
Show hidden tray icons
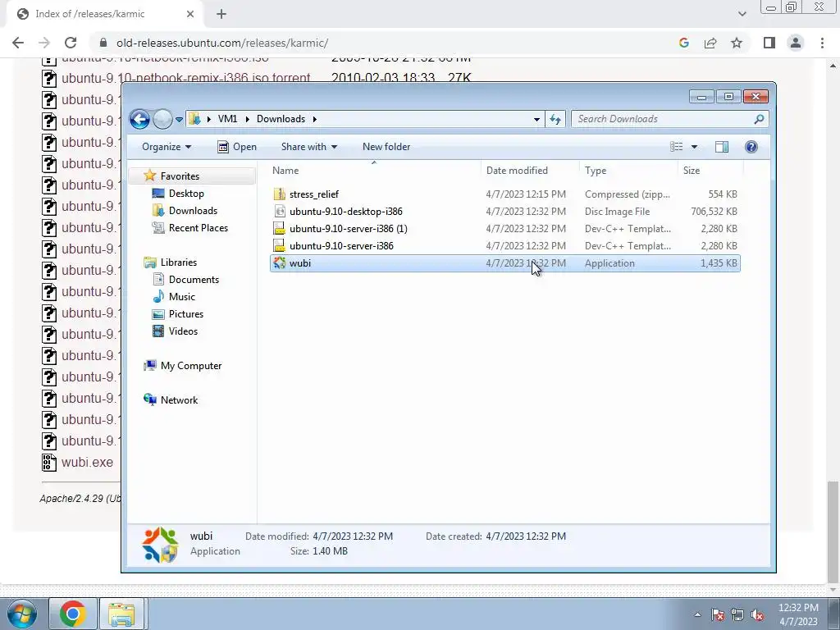(x=697, y=614)
